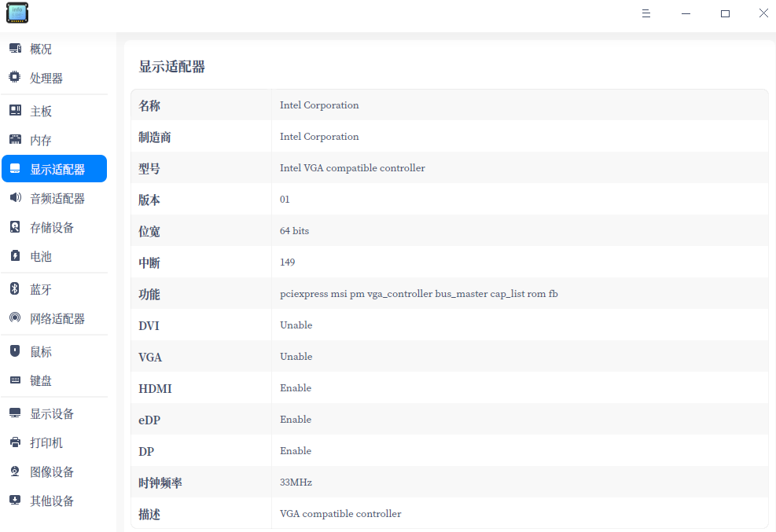Click the DP row value Enable
This screenshot has height=532, width=776.
click(x=296, y=451)
